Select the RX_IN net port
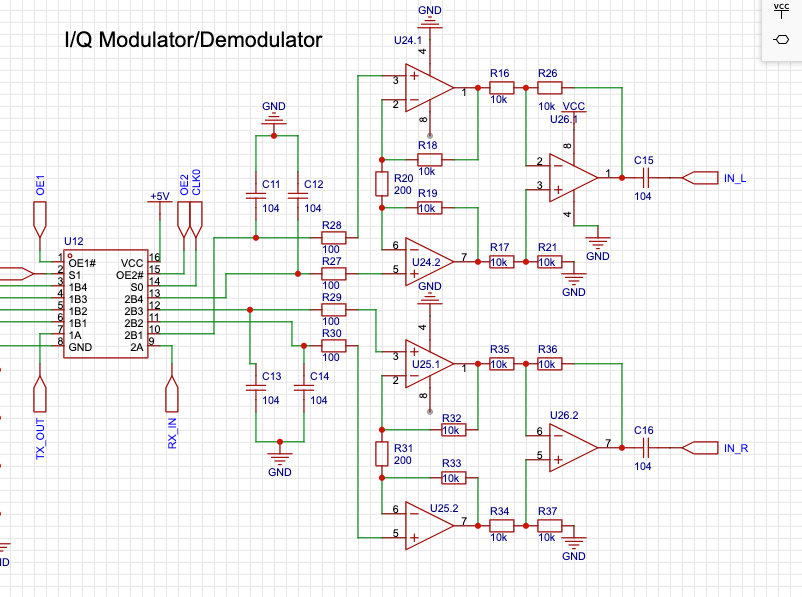The image size is (802, 597). tap(172, 392)
